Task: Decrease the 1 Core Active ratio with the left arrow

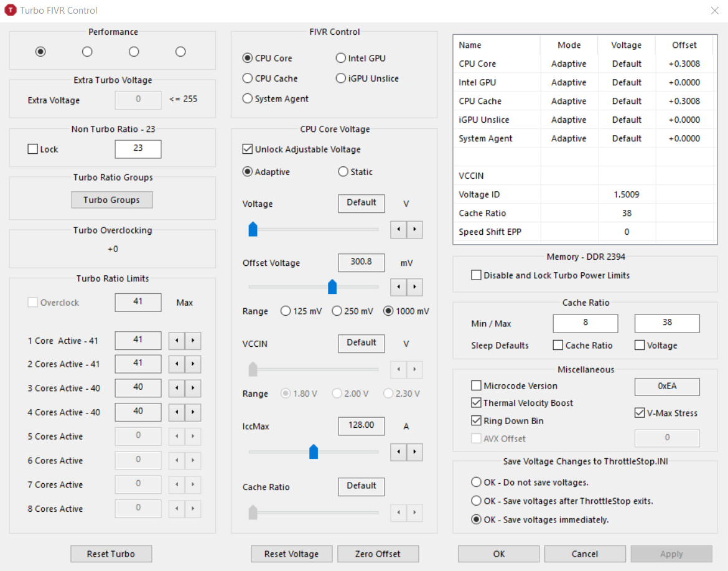Action: tap(177, 341)
